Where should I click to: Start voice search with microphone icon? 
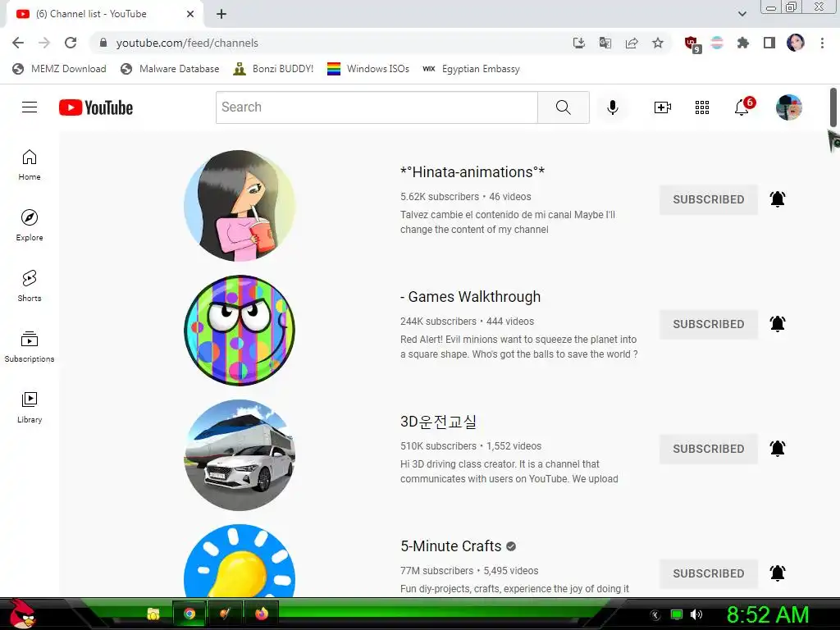click(x=612, y=107)
